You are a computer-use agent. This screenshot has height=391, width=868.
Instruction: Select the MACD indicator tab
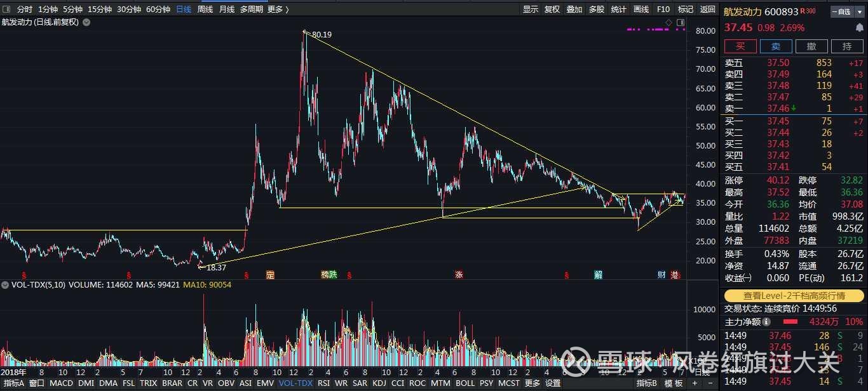point(61,383)
